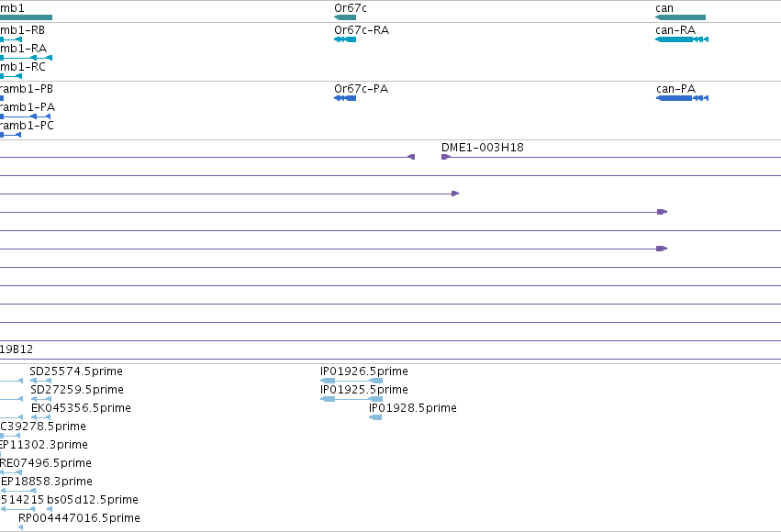Click the EP11302.3prime label

click(x=44, y=445)
